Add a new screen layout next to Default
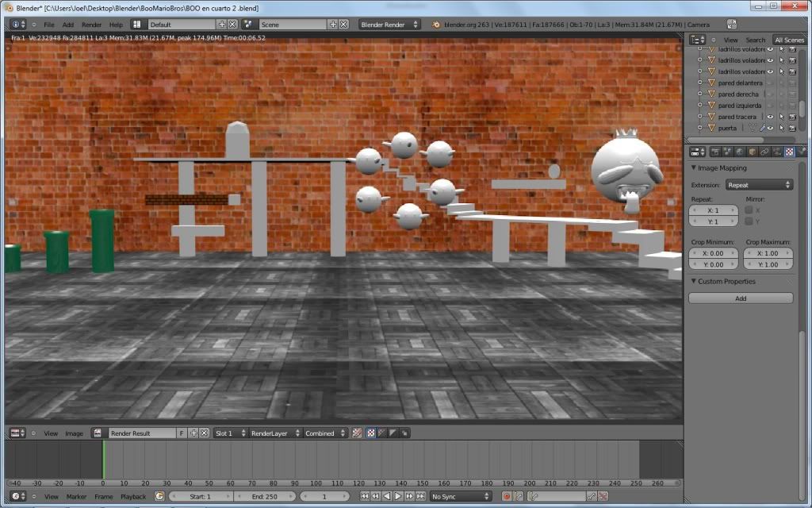This screenshot has height=508, width=812. [222, 25]
